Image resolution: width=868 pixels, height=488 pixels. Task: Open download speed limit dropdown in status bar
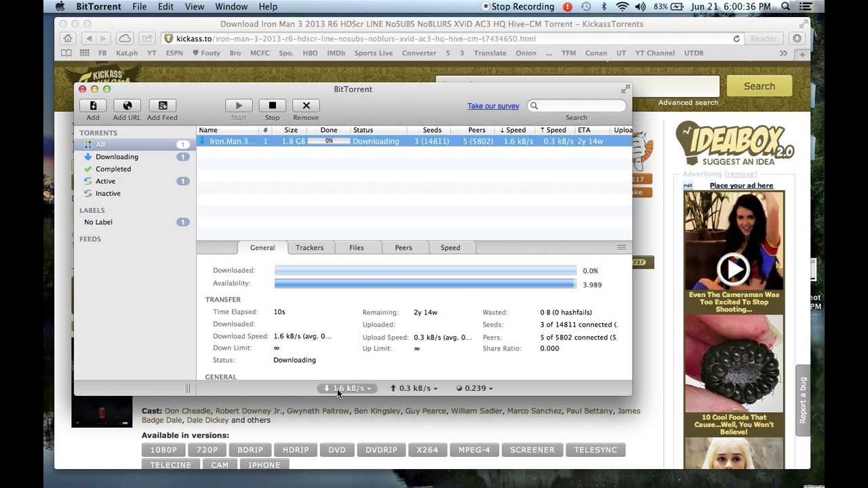(x=347, y=388)
